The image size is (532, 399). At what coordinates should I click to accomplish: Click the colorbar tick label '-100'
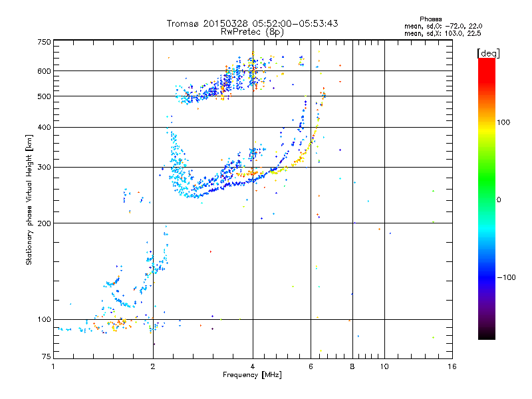tap(507, 277)
